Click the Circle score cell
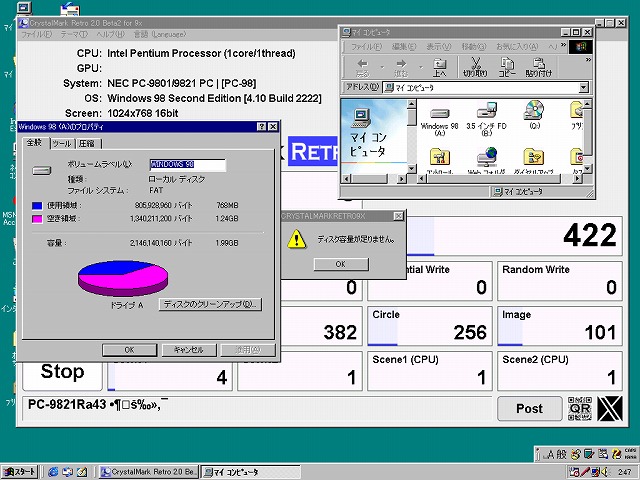 tap(430, 326)
